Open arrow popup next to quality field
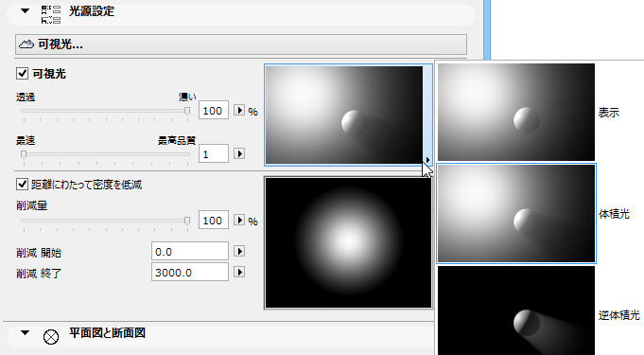The height and width of the screenshot is (355, 644). tap(239, 153)
